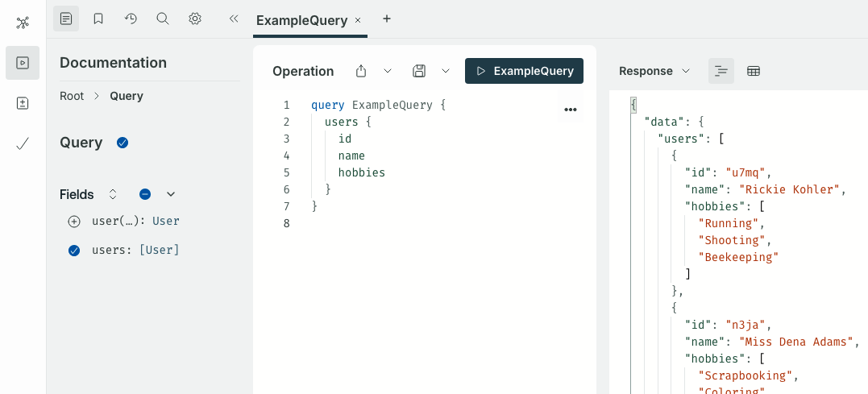Add a new operation tab
The image size is (868, 394).
pyautogui.click(x=387, y=19)
